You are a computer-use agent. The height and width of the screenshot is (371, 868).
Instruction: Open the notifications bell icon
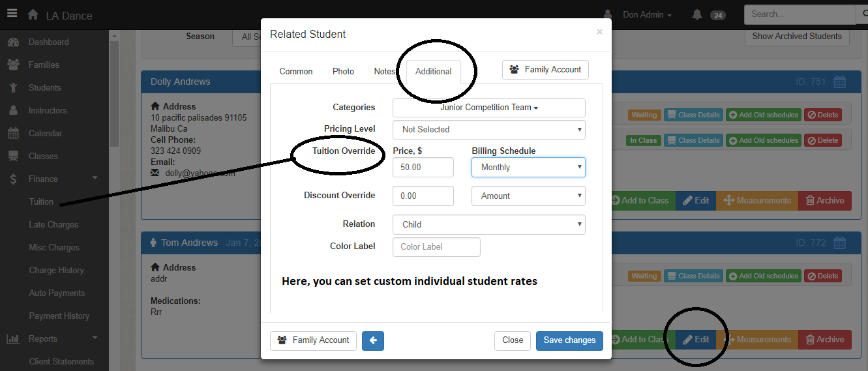(697, 14)
